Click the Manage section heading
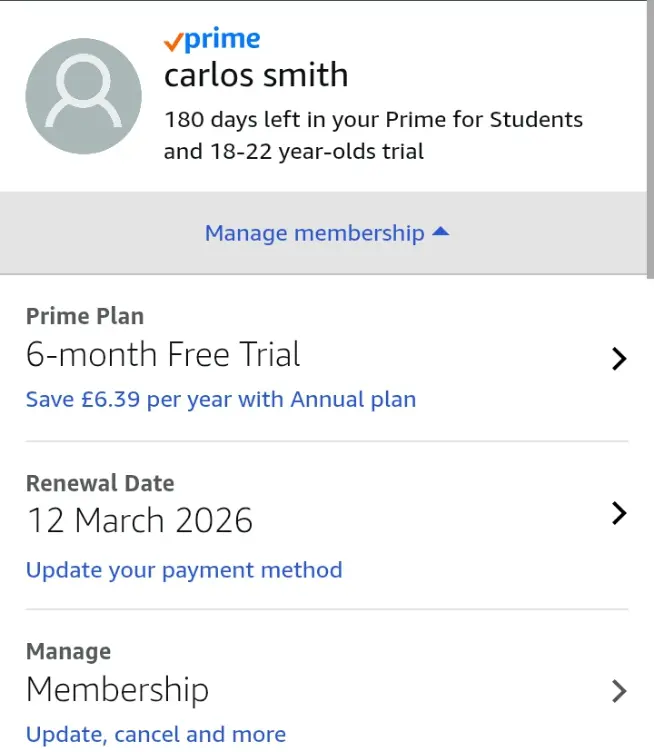This screenshot has height=755, width=654. point(68,651)
